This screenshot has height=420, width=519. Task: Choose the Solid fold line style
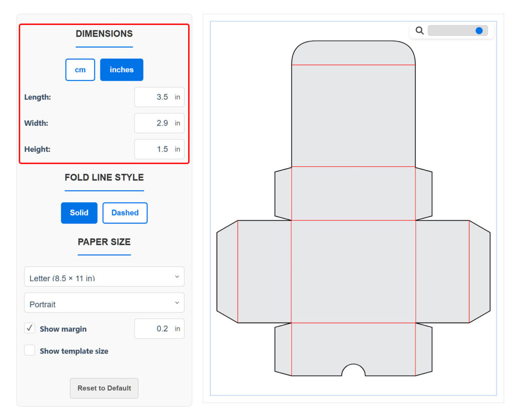pos(79,213)
